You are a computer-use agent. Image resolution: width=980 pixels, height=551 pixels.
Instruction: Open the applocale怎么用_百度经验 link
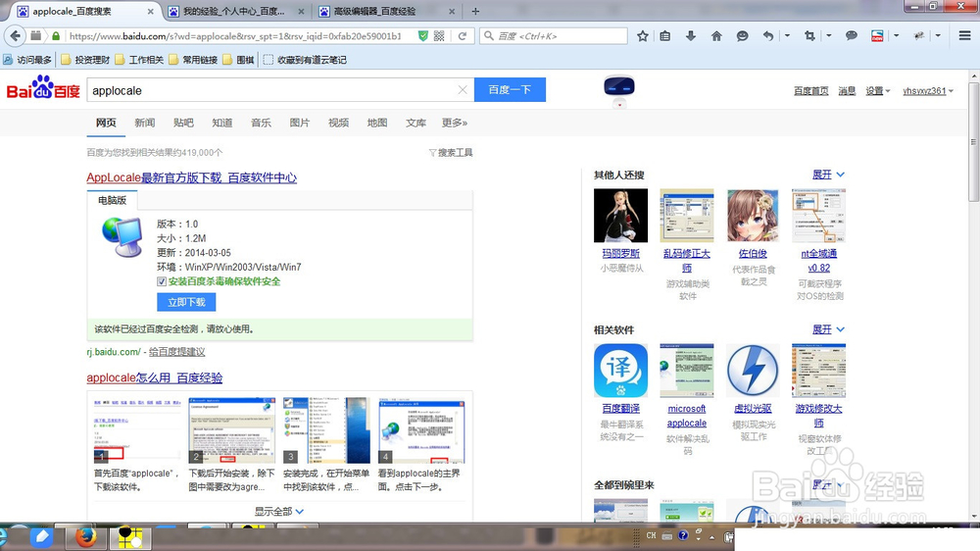click(155, 377)
